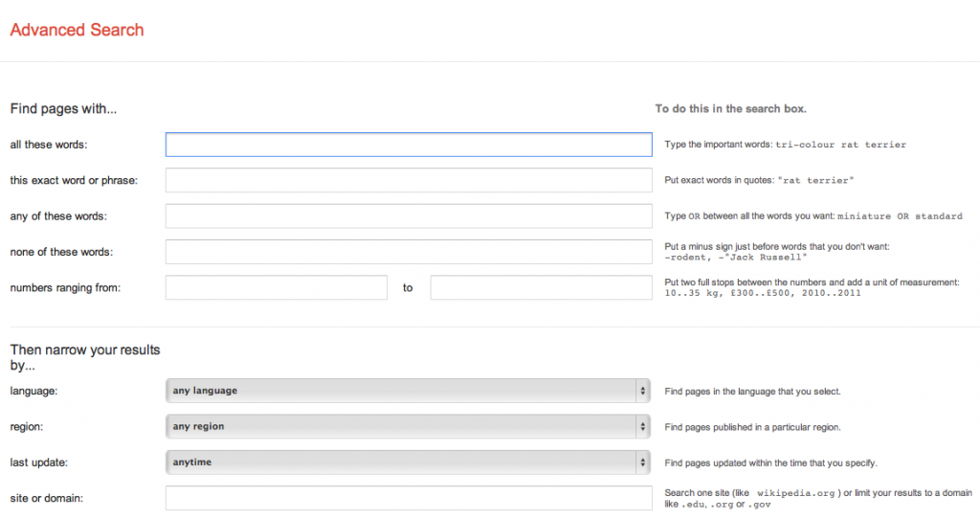The height and width of the screenshot is (519, 980).
Task: Click 'Find pages published in a particular region.'
Action: [x=752, y=427]
